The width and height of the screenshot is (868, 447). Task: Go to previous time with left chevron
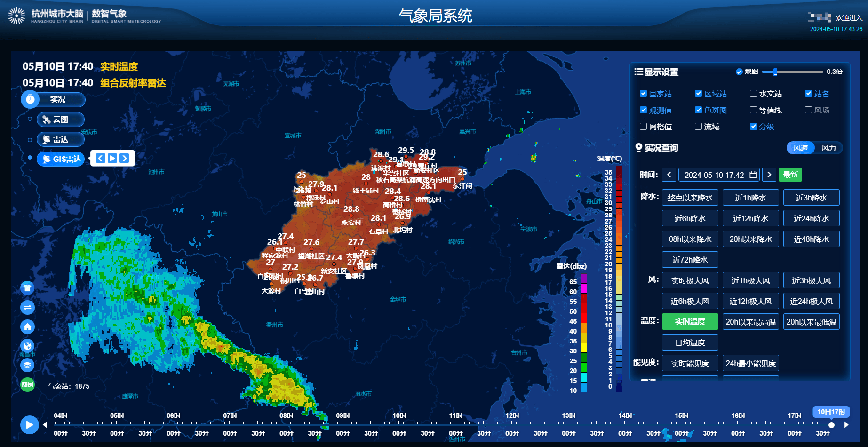[669, 175]
